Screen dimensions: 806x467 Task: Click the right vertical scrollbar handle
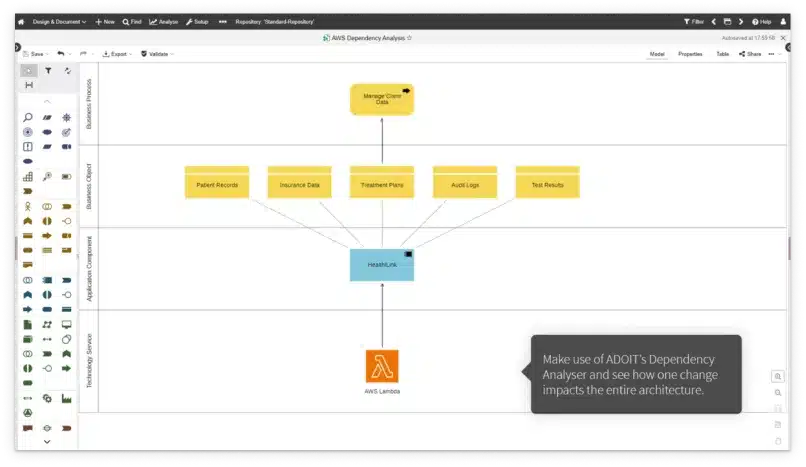[789, 249]
